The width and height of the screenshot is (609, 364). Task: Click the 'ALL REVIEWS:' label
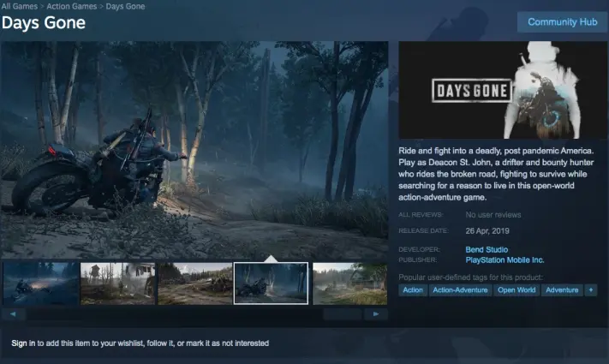(x=421, y=214)
